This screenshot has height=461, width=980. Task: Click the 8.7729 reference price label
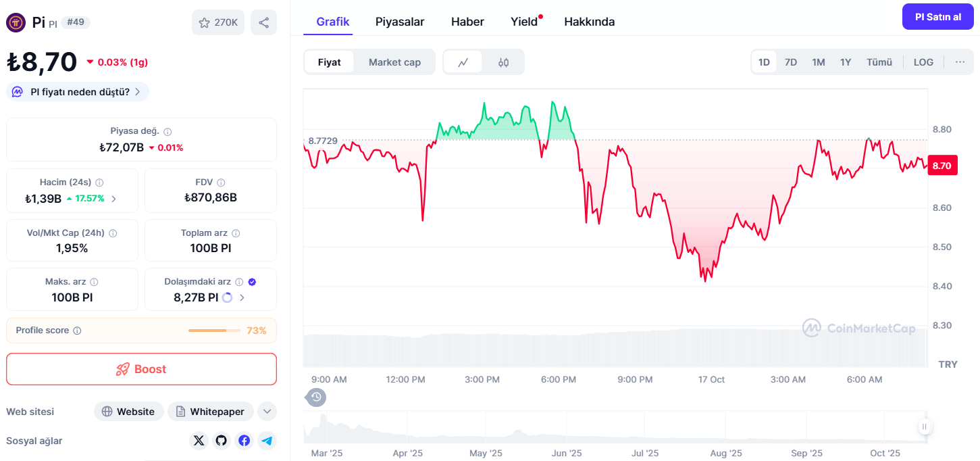[323, 141]
